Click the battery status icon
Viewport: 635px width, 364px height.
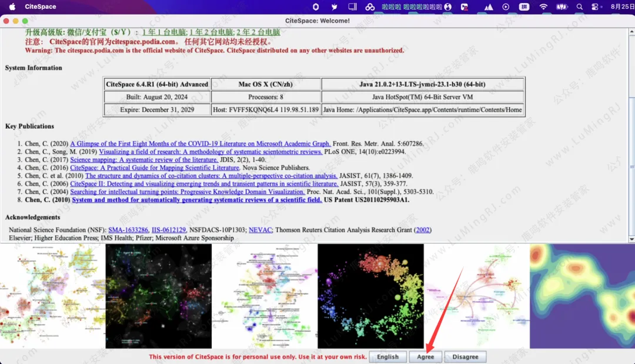tap(562, 6)
